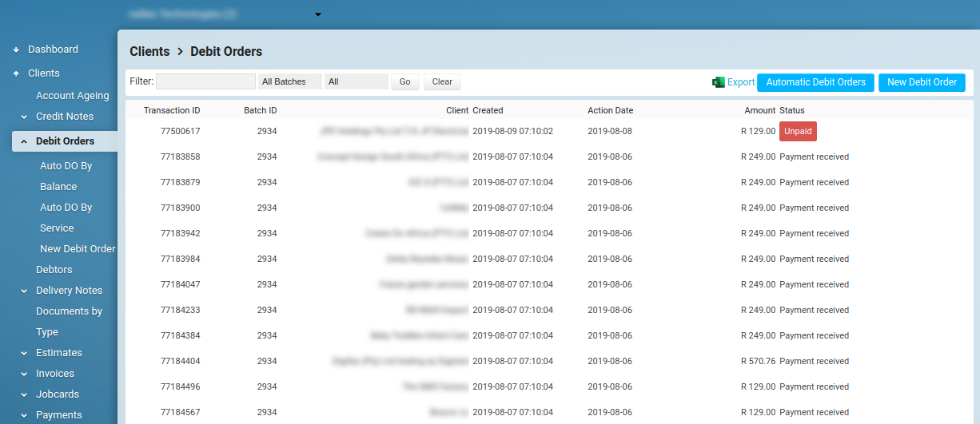Click the Excel export icon
Screen dimensions: 980x424
pyautogui.click(x=719, y=82)
